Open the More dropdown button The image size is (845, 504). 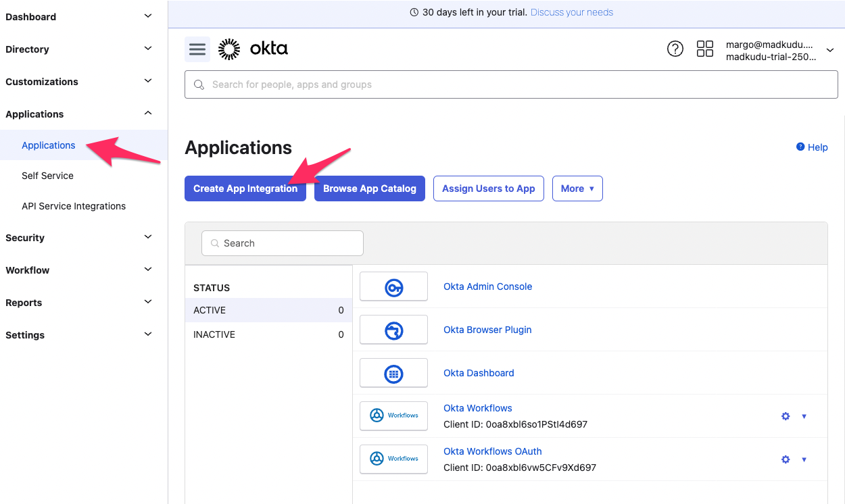[x=577, y=188]
